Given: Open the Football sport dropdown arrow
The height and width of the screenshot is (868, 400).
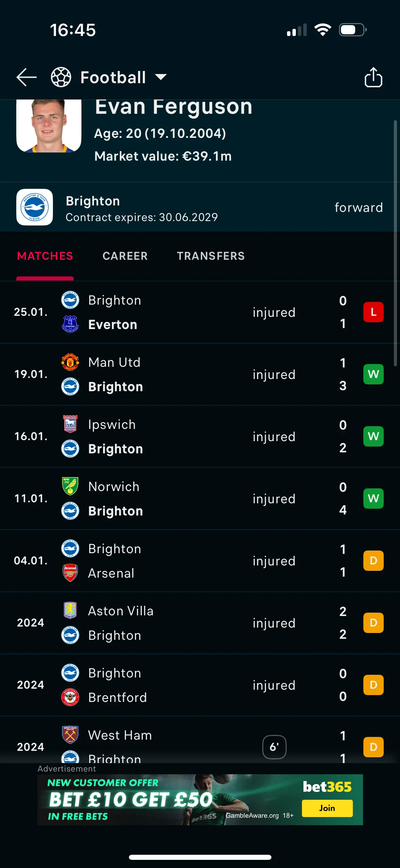Looking at the screenshot, I should coord(161,77).
